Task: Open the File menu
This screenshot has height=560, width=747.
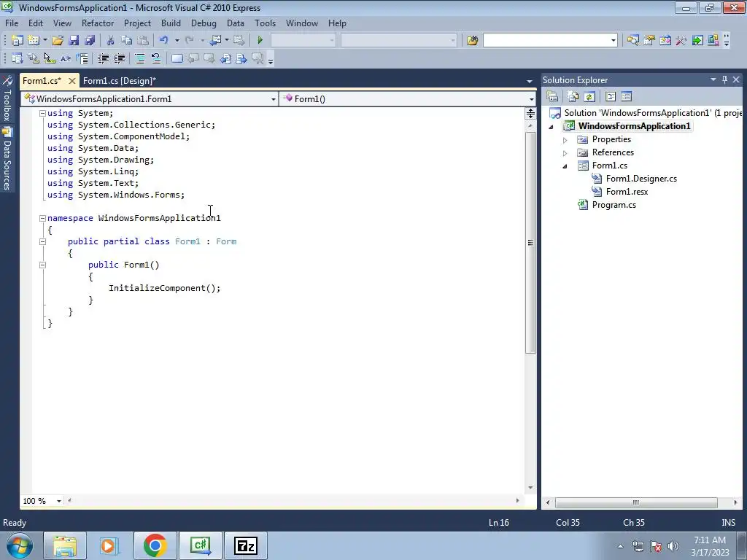Action: [12, 23]
